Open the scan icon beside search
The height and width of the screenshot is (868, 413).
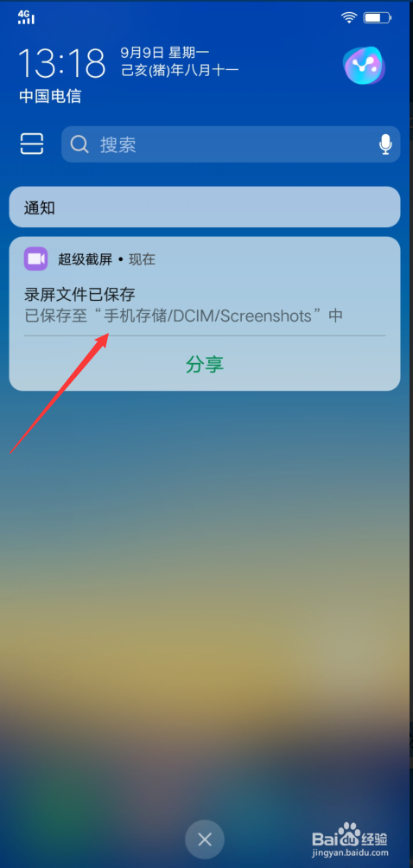pyautogui.click(x=31, y=144)
